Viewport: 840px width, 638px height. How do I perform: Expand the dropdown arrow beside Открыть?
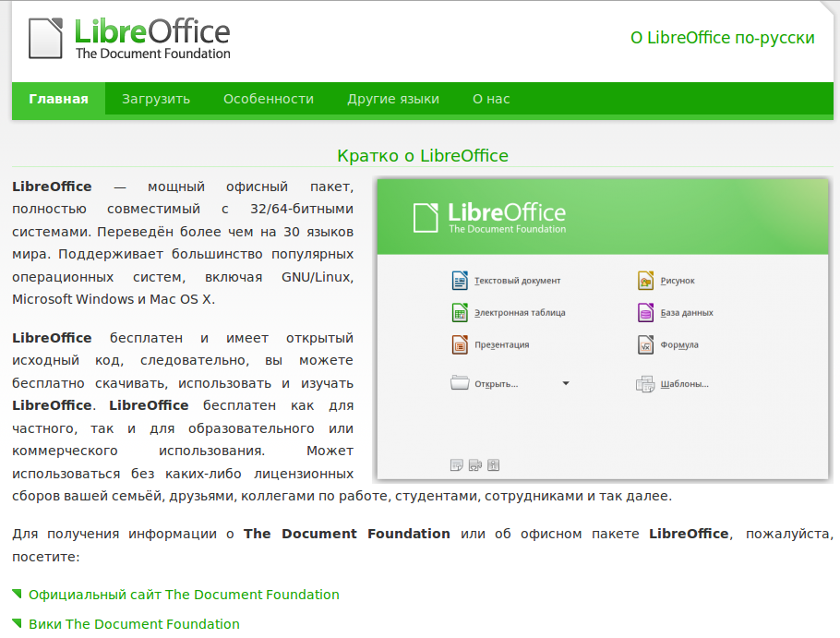[566, 384]
